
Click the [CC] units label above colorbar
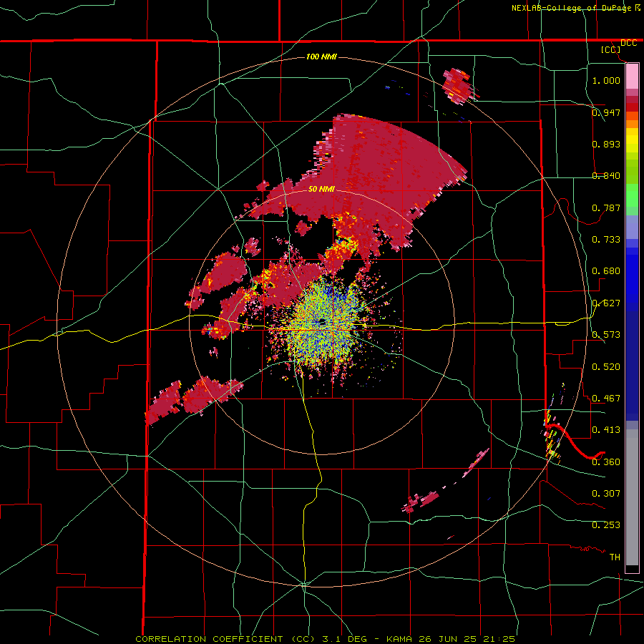click(610, 49)
